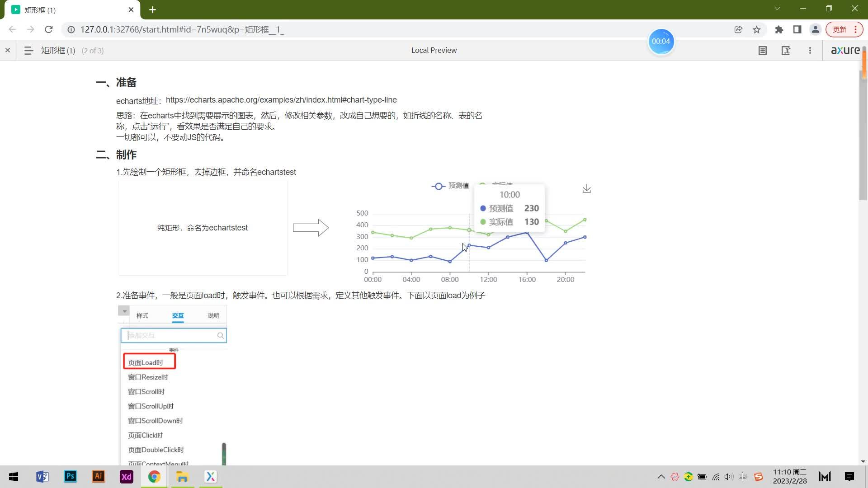Screen dimensions: 868x488
Task: Open Chrome extensions puzzle icon
Action: [x=779, y=30]
